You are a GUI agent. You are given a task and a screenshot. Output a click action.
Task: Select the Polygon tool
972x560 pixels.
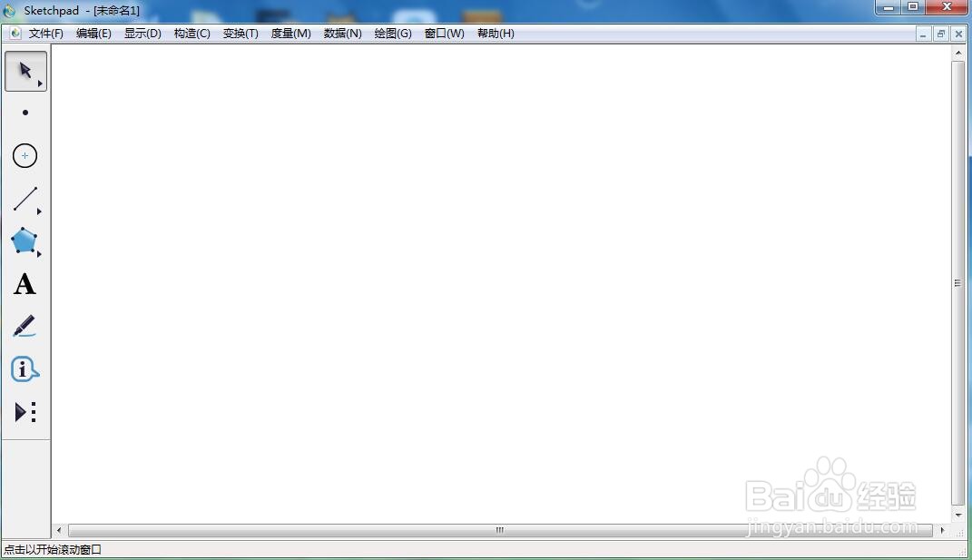coord(25,241)
